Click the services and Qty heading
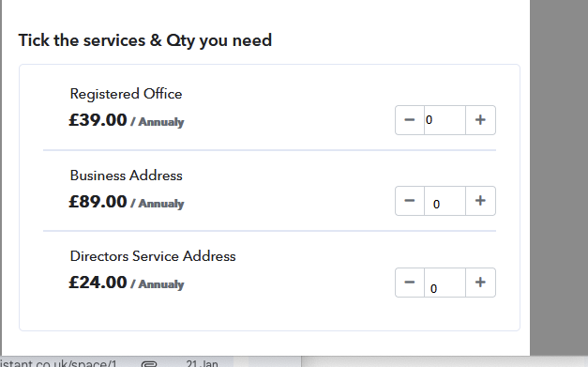This screenshot has width=588, height=367. [145, 40]
